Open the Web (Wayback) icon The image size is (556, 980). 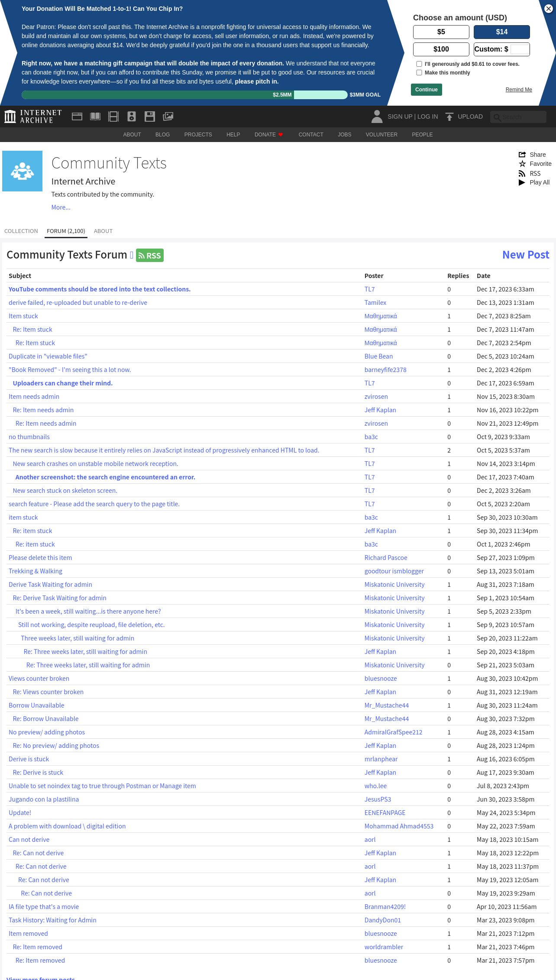(x=77, y=116)
